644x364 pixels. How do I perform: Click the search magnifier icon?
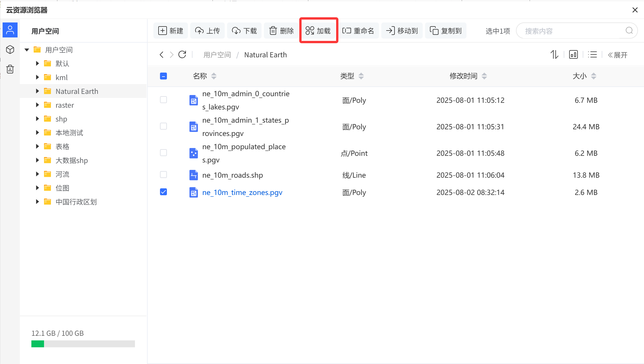click(629, 31)
